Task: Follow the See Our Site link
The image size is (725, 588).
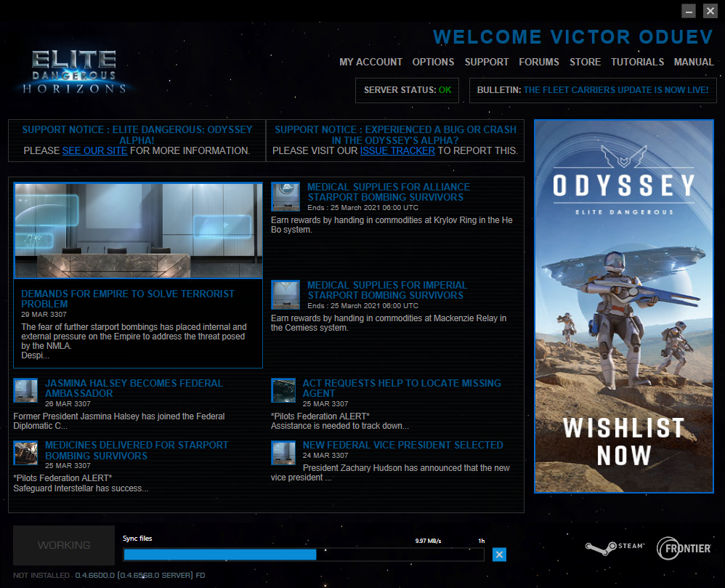Action: coord(94,151)
